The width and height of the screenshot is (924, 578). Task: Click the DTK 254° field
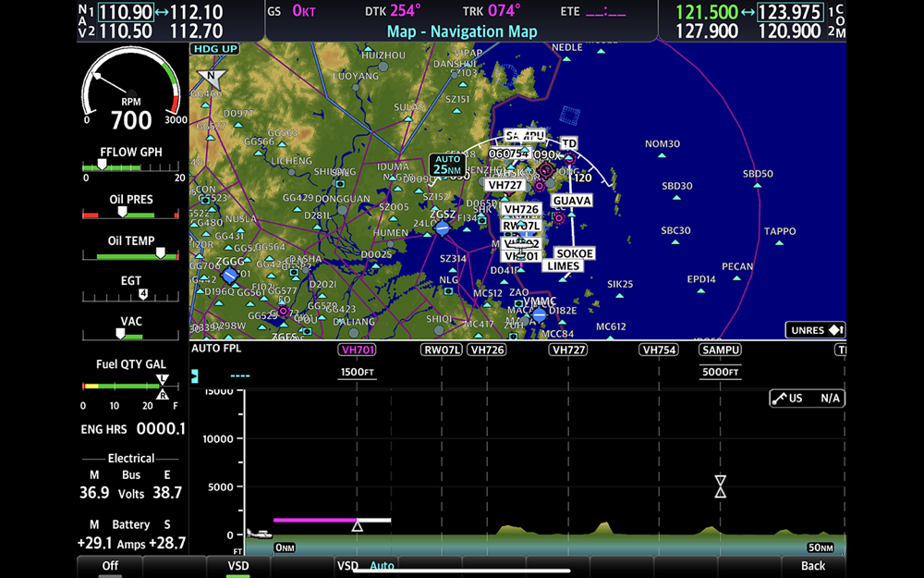point(393,10)
